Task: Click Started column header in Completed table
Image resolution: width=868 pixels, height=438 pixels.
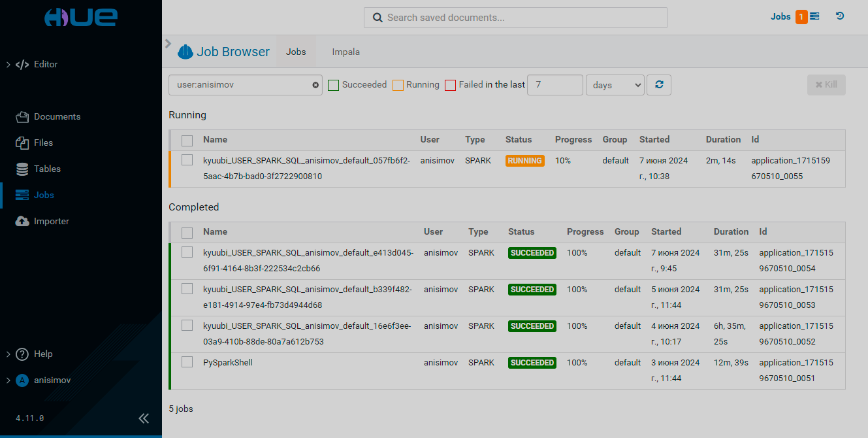Action: tap(666, 231)
